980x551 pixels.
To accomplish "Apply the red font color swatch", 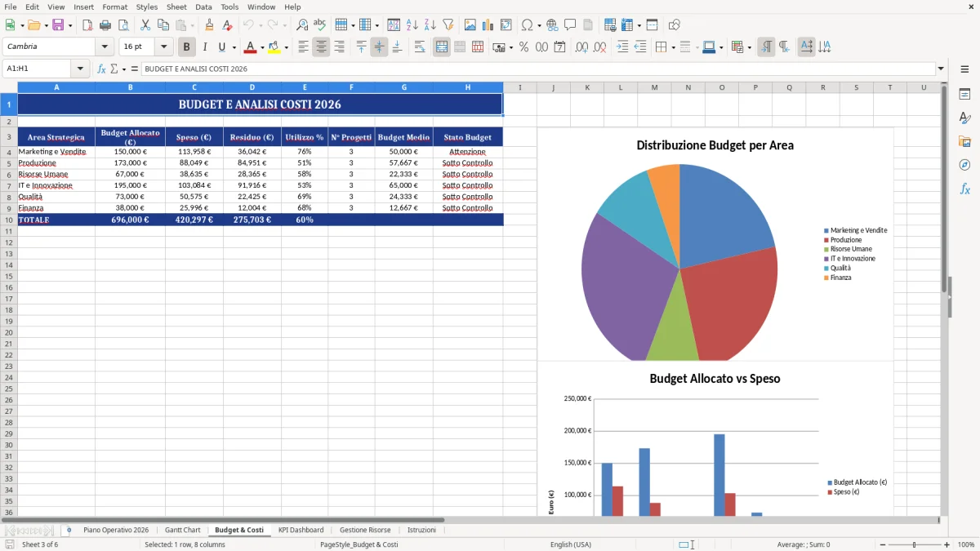I will 250,47.
